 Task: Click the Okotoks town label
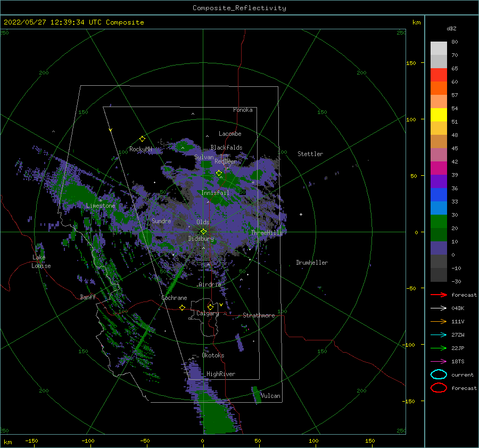click(x=213, y=355)
